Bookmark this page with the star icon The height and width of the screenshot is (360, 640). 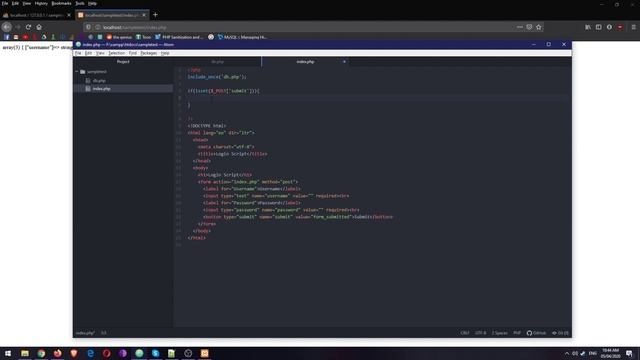coord(539,27)
